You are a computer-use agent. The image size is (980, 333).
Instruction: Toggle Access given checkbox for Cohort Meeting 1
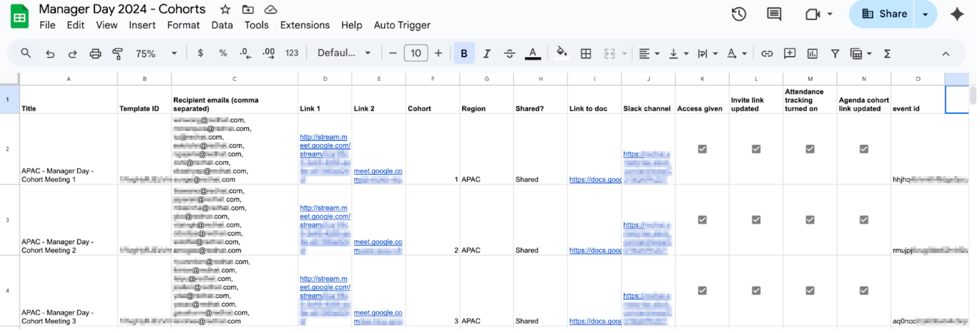coord(702,149)
